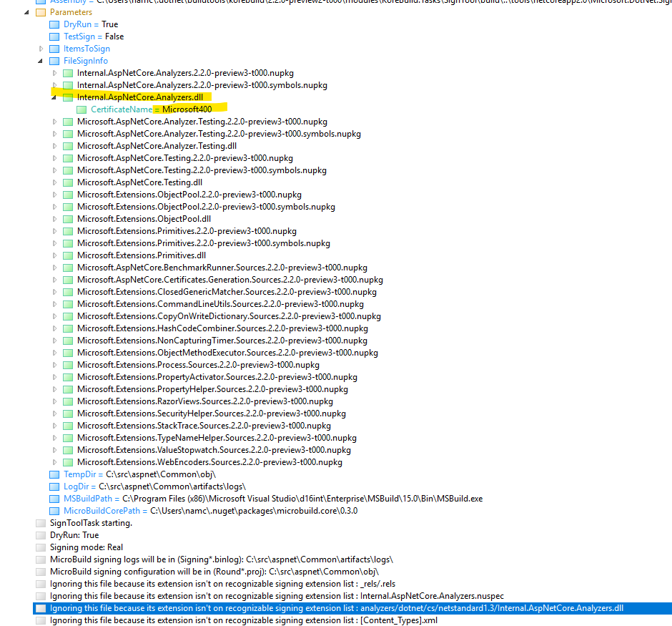Expand Internal.AspNetCore.Analyzers.2.2.0-preview3-t000.nupkg

tap(54, 72)
